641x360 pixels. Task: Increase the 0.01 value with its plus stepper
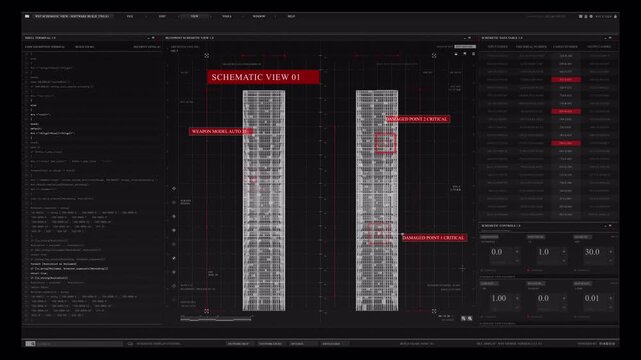[x=611, y=298]
